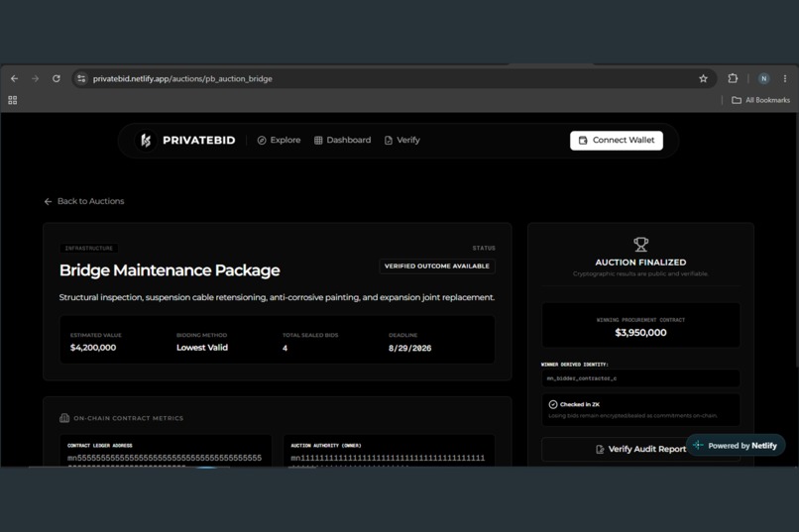This screenshot has width=799, height=532.
Task: Go back using browser back arrow
Action: coord(14,78)
